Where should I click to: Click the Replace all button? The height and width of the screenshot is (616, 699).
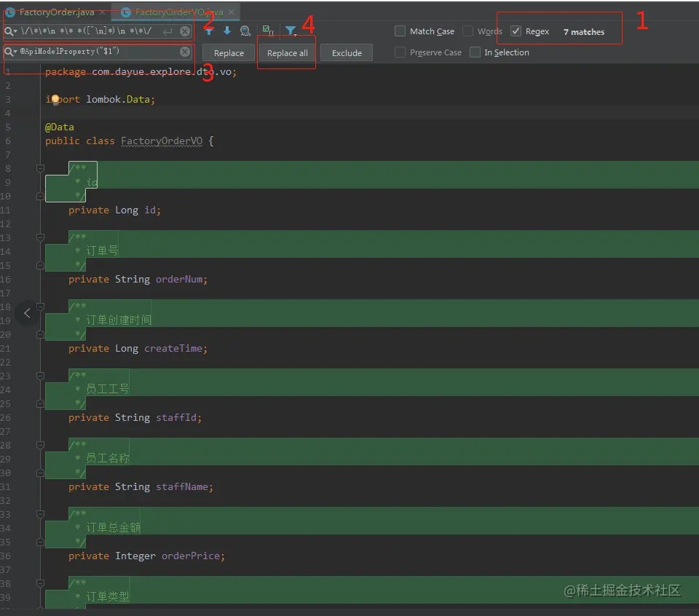[287, 53]
